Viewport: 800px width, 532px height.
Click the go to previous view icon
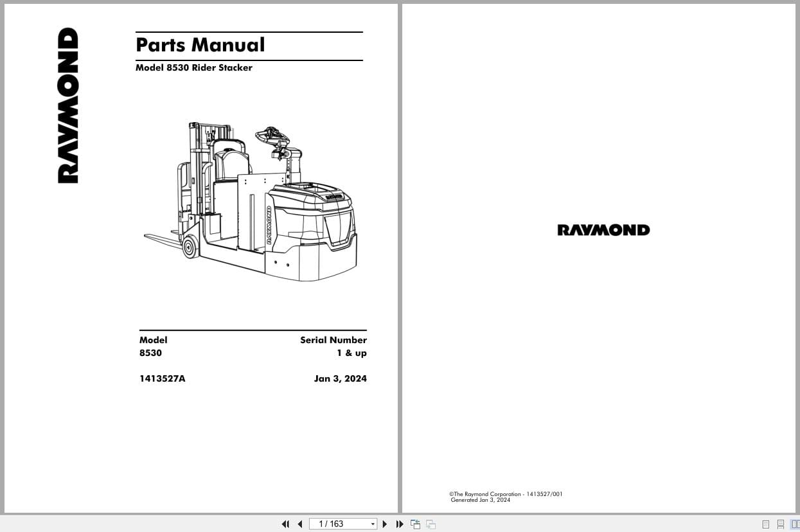point(415,524)
